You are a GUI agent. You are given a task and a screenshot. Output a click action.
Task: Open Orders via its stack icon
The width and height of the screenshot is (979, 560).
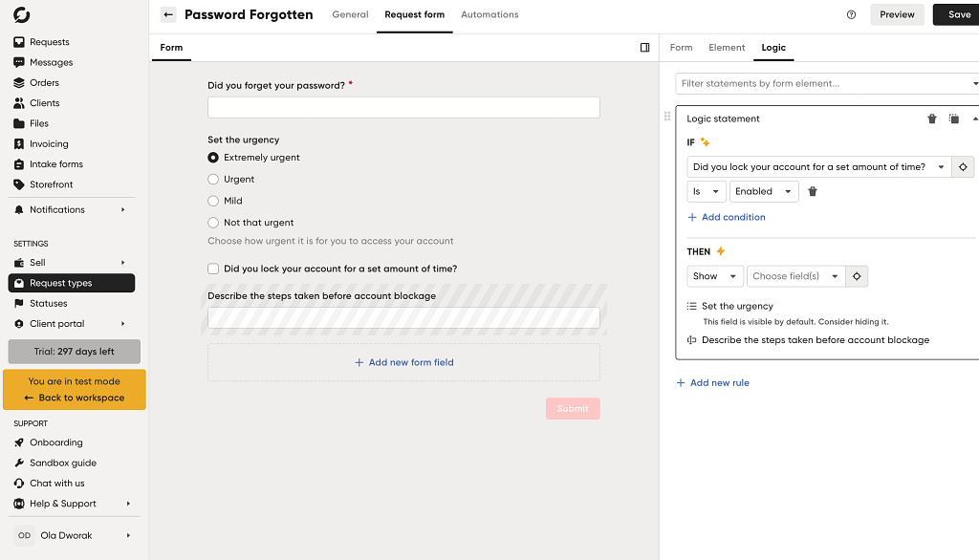(19, 82)
